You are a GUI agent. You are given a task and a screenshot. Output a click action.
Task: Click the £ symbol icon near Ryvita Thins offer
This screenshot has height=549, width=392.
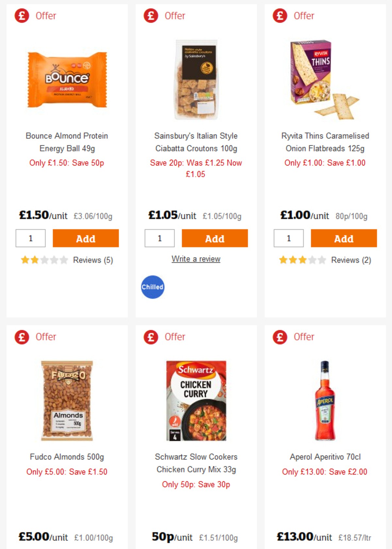pos(279,15)
